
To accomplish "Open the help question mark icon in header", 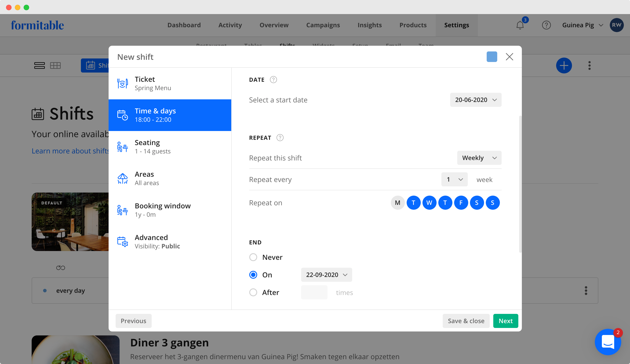I will pyautogui.click(x=546, y=25).
